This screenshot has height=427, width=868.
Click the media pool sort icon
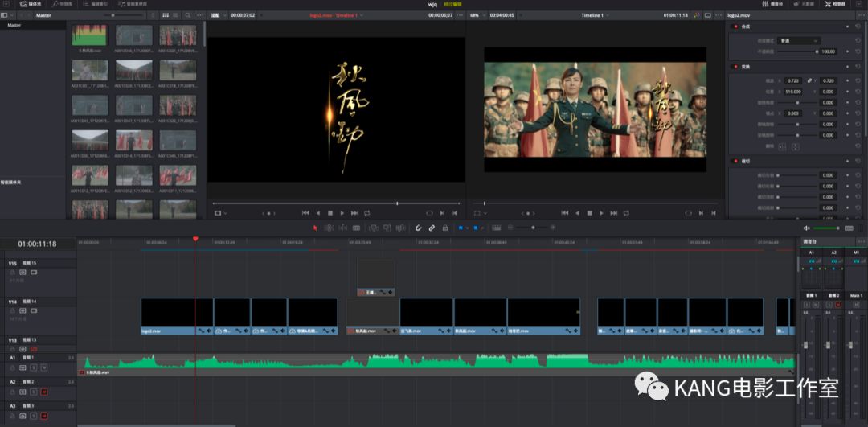coord(152,15)
